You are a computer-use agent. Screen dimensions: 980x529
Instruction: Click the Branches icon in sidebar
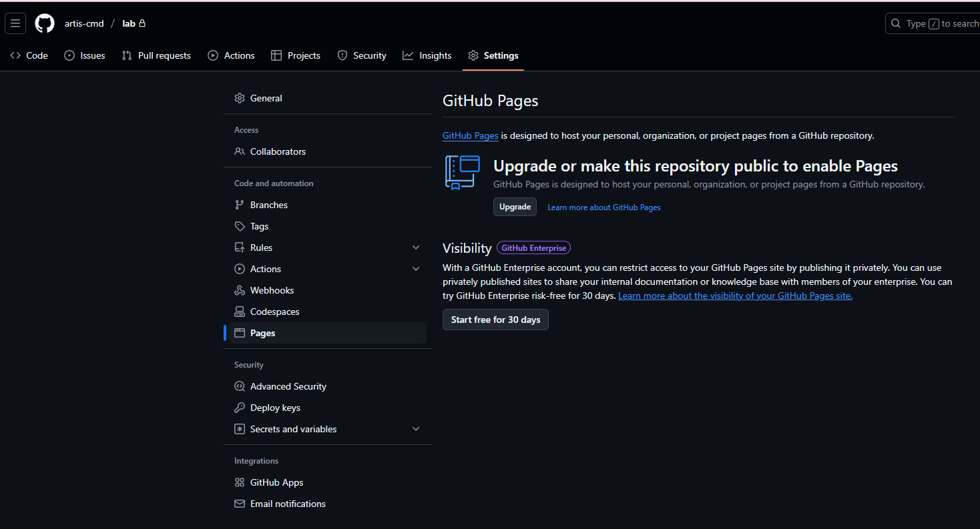[x=240, y=205]
